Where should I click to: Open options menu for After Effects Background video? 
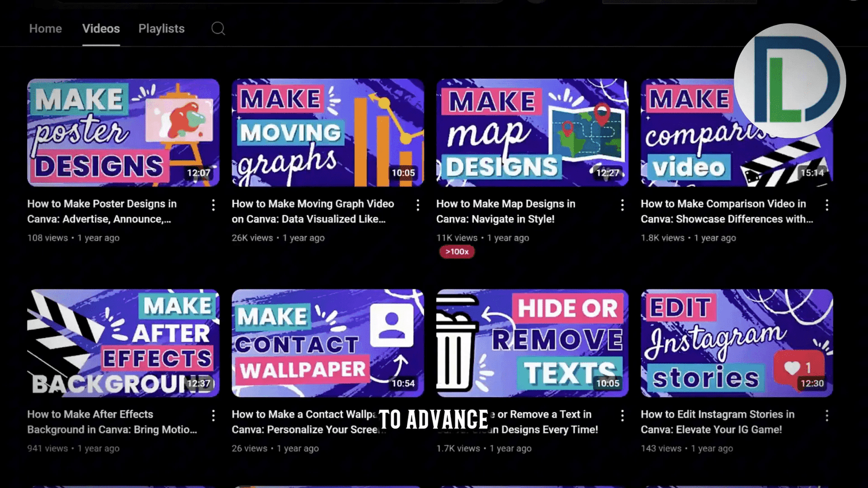[213, 415]
